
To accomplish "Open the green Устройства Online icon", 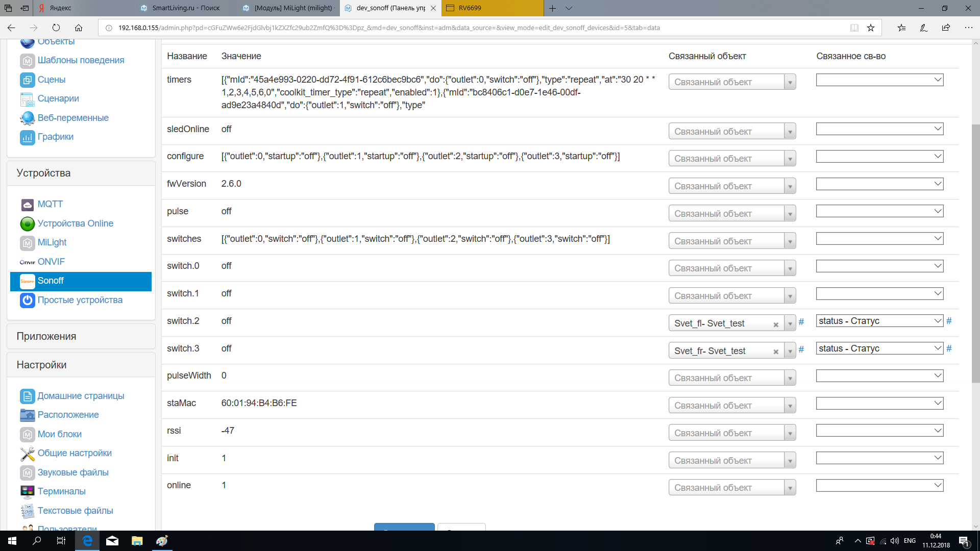I will click(27, 223).
